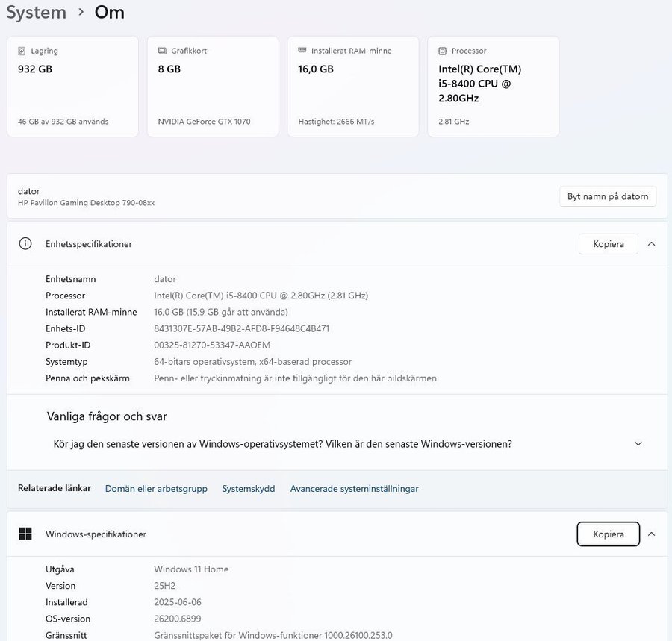Open Avancerade systeminställningar link
The height and width of the screenshot is (641, 672).
(x=354, y=489)
